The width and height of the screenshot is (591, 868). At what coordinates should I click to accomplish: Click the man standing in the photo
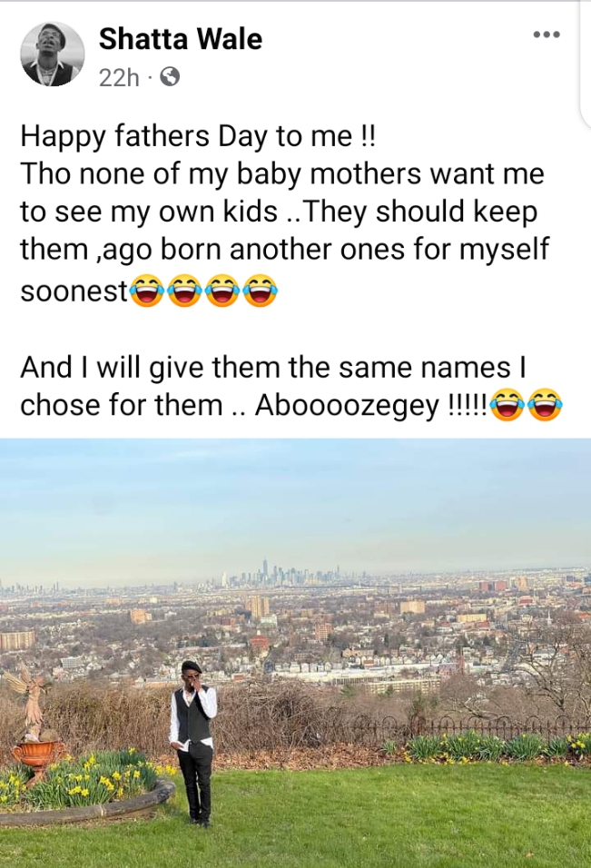coord(193,744)
